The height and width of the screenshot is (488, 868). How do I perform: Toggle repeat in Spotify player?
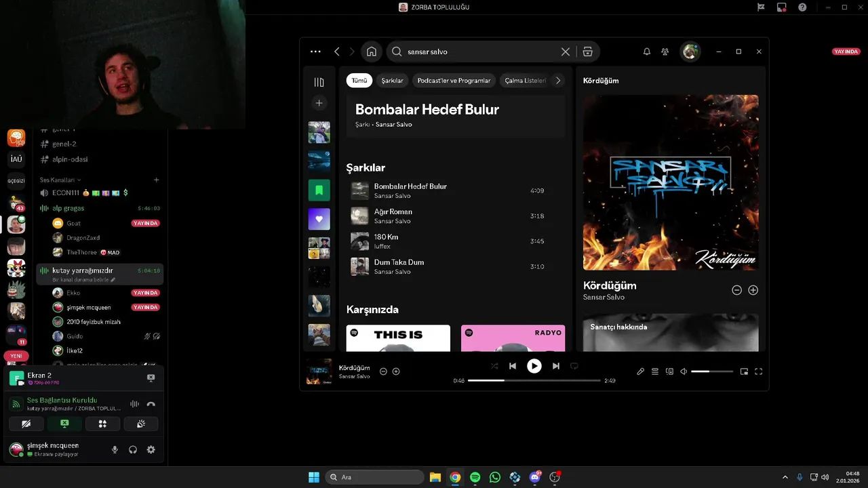pos(574,366)
